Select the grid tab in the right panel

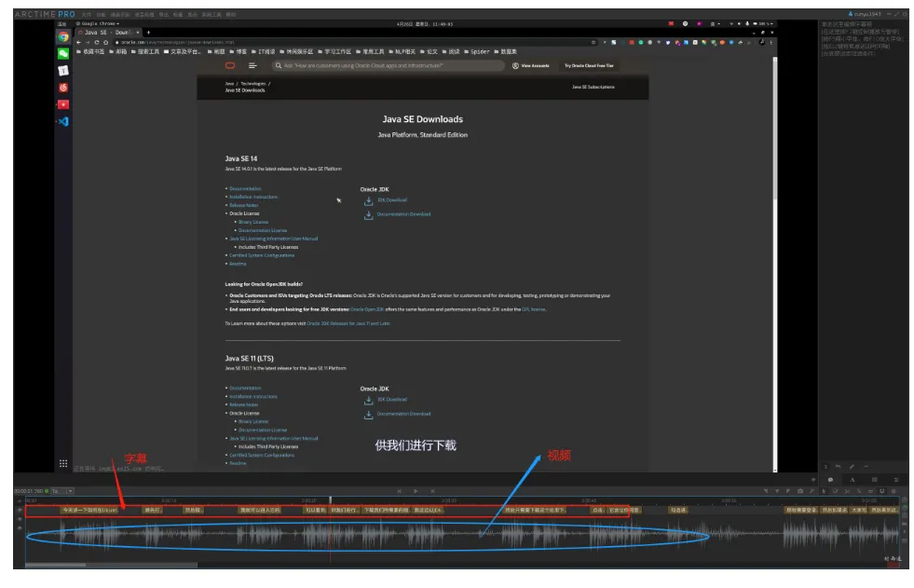point(874,479)
